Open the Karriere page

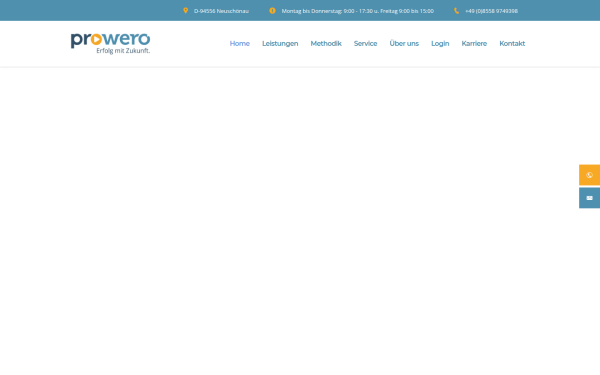474,44
